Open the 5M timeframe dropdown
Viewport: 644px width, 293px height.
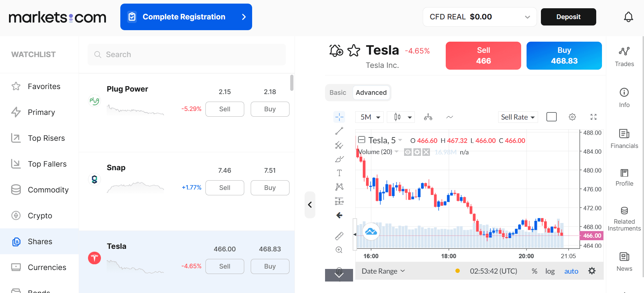(369, 117)
